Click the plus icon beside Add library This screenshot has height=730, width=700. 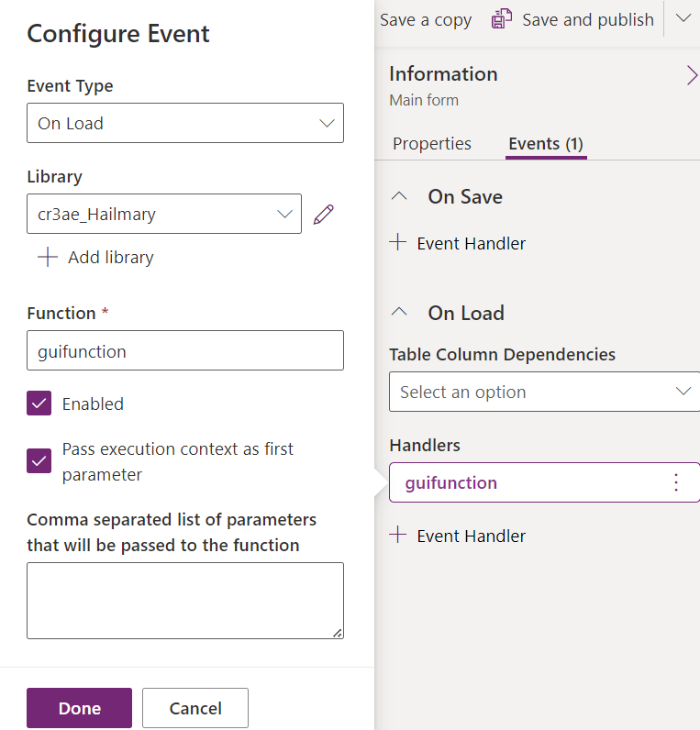pos(47,258)
